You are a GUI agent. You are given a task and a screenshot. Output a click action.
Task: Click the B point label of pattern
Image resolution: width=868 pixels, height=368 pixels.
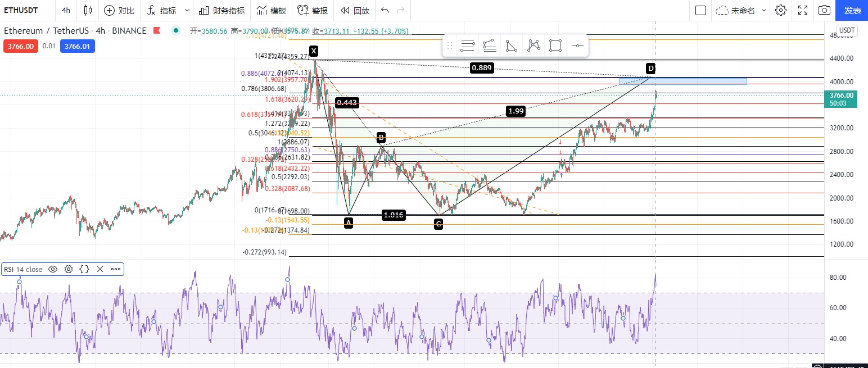381,137
